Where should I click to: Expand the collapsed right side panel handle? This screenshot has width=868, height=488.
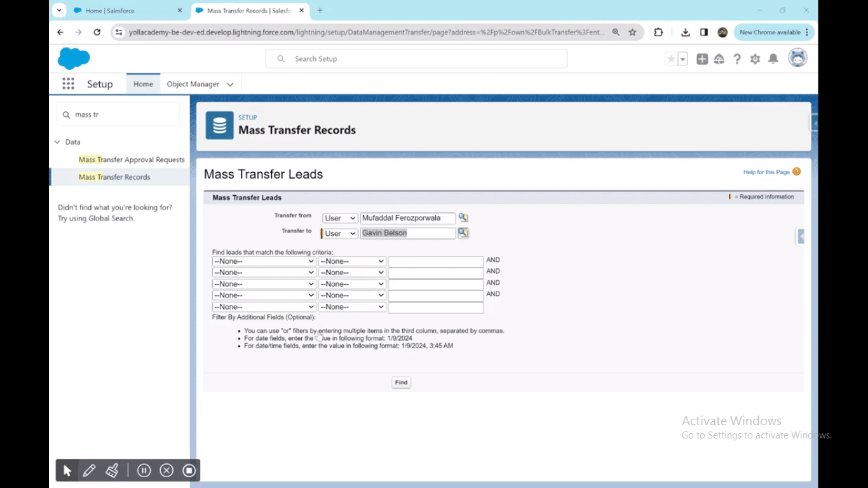point(801,236)
